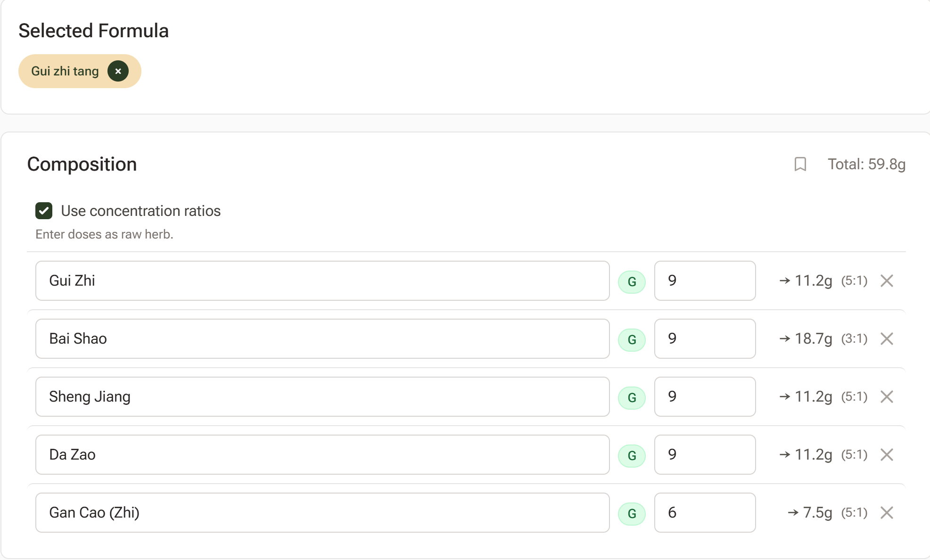
Task: Click the Total: 59.8g text
Action: point(866,164)
